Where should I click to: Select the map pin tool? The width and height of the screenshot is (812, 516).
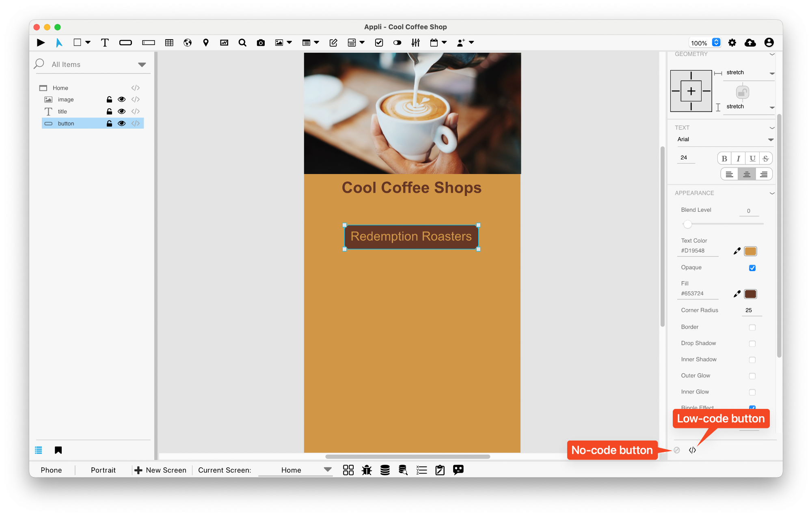click(x=206, y=43)
